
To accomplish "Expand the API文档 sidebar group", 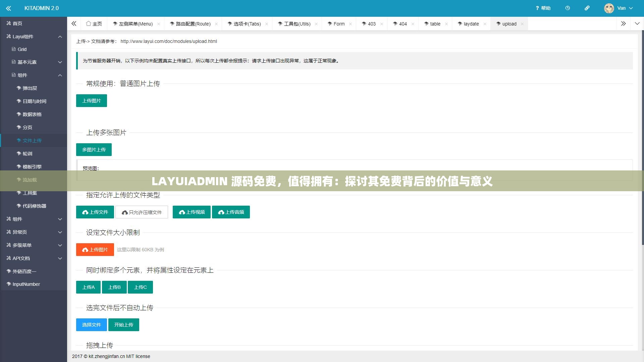I will coord(34,258).
